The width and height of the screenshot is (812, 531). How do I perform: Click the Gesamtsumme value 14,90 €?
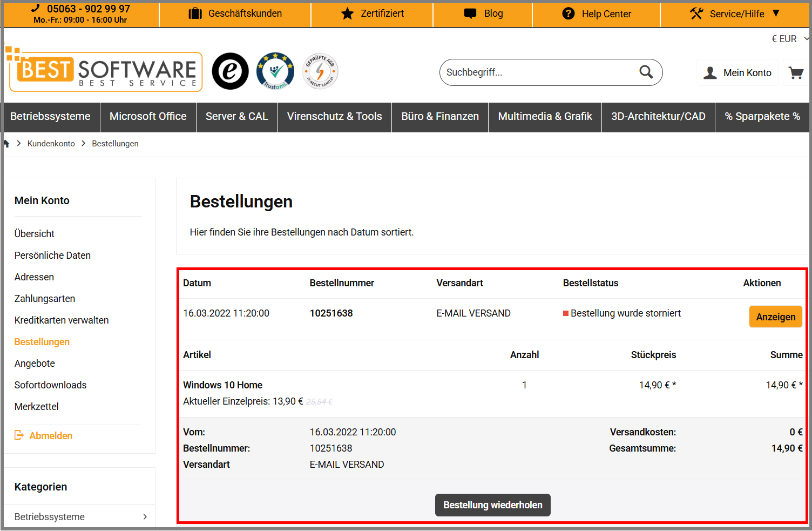tap(787, 448)
